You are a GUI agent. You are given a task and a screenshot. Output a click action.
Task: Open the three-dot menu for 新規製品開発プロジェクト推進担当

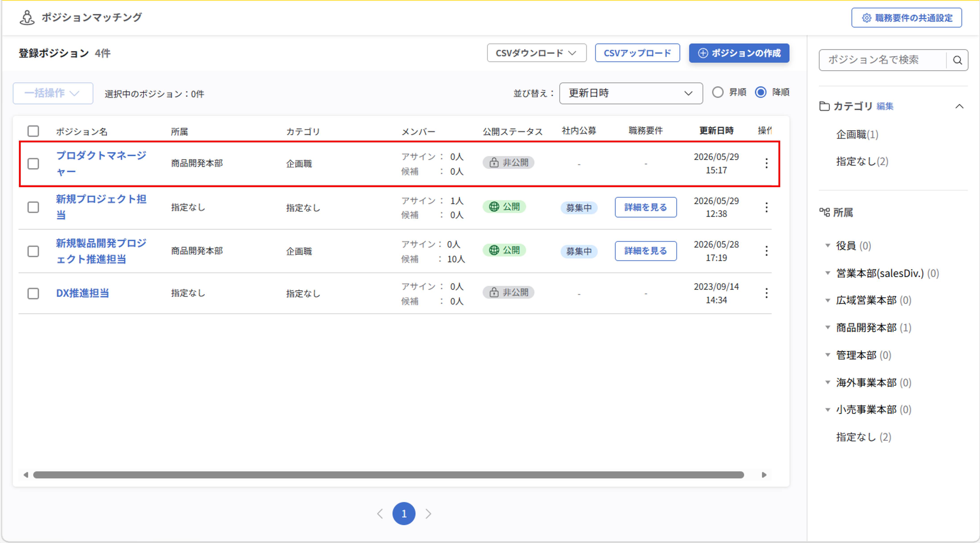pos(766,251)
